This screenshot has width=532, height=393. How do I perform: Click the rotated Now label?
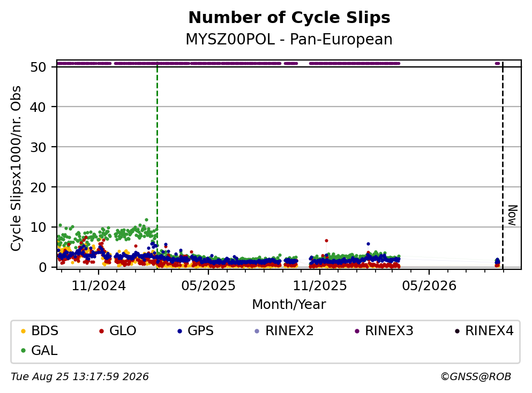pyautogui.click(x=512, y=215)
